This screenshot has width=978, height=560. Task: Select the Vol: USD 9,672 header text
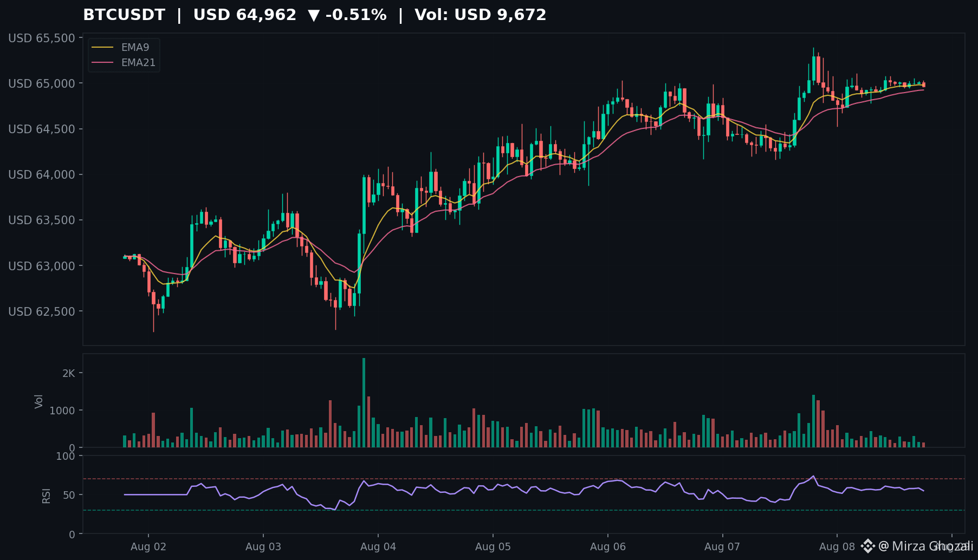click(481, 15)
